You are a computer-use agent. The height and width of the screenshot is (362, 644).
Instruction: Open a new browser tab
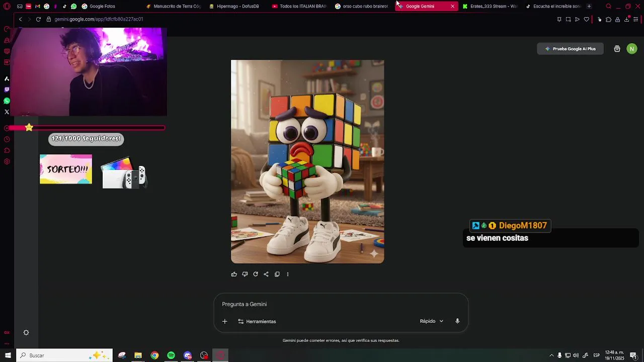tap(589, 6)
